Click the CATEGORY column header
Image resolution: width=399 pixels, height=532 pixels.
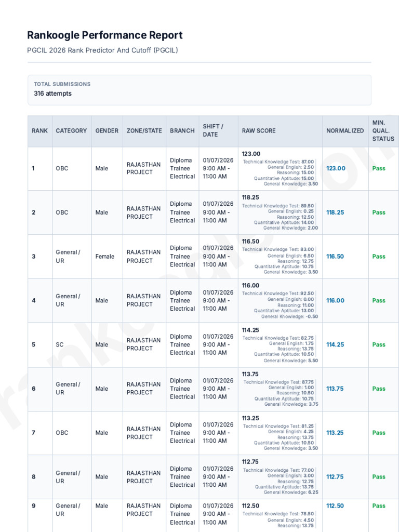pyautogui.click(x=71, y=130)
